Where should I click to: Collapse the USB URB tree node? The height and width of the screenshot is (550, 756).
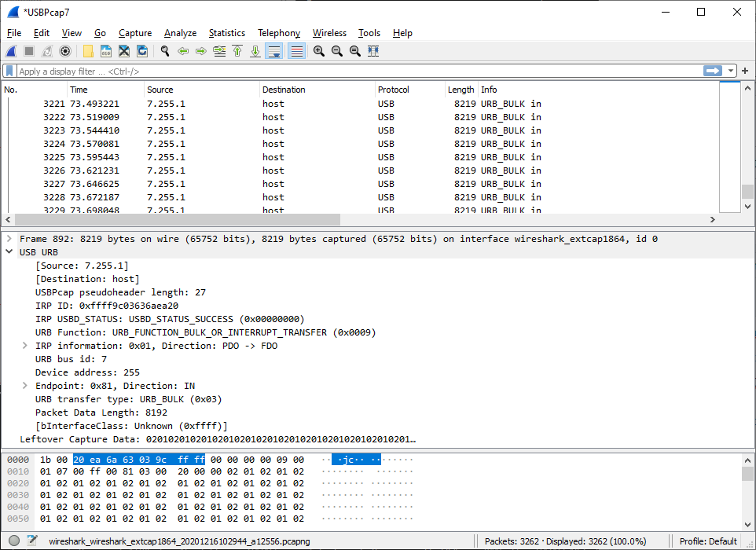point(9,251)
